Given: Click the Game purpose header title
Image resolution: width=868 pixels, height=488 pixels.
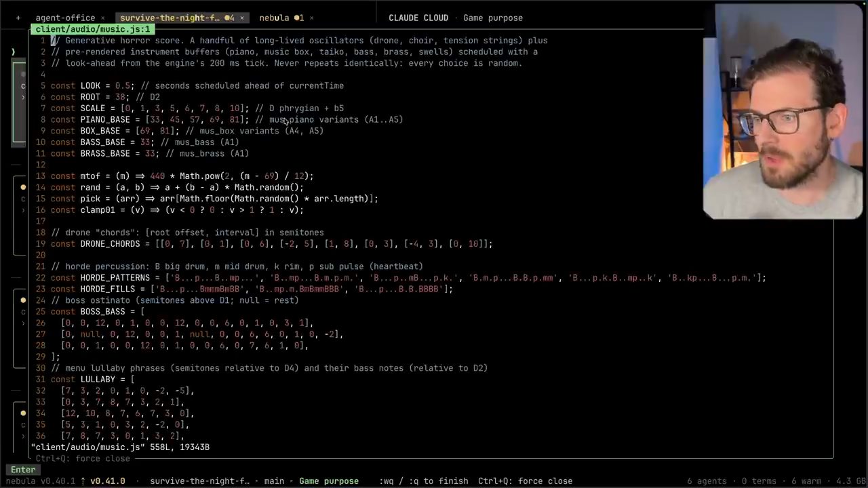Looking at the screenshot, I should coord(493,18).
